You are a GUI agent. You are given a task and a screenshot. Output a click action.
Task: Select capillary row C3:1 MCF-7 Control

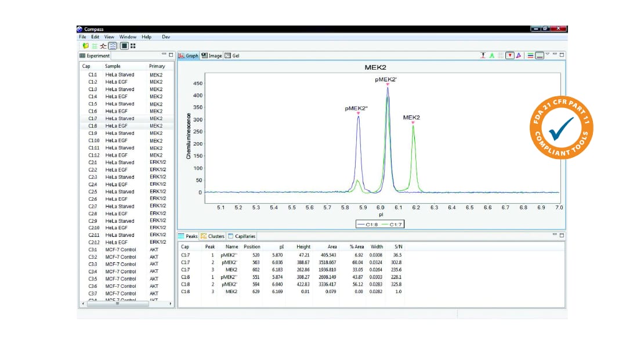pos(126,250)
